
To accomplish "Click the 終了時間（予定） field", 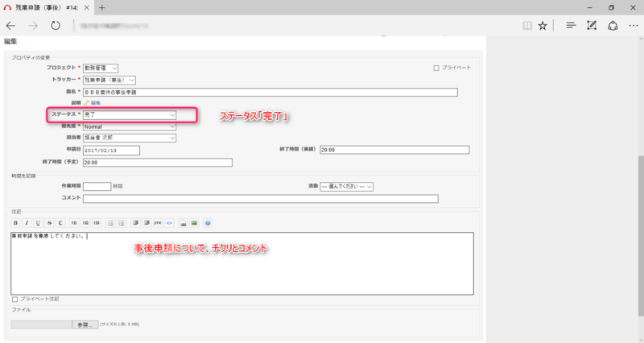I will (158, 163).
